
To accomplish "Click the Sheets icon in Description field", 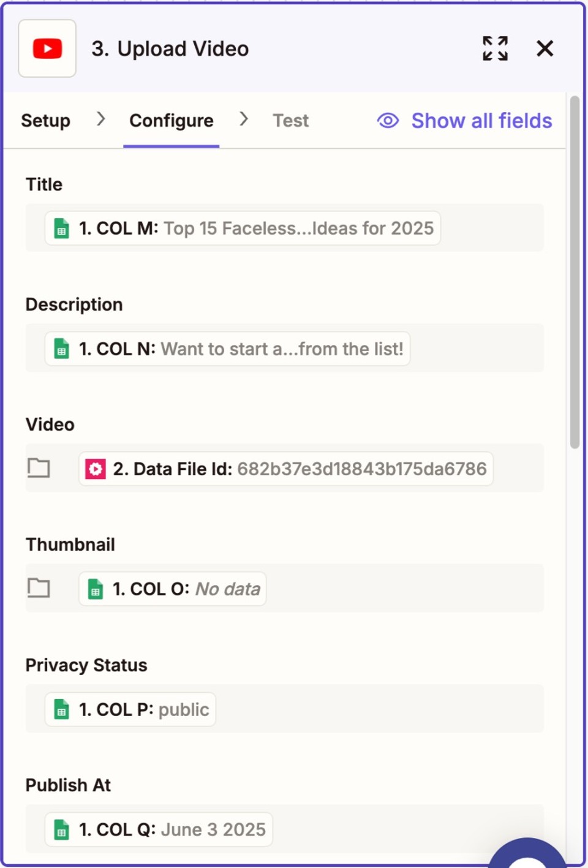I will point(61,349).
